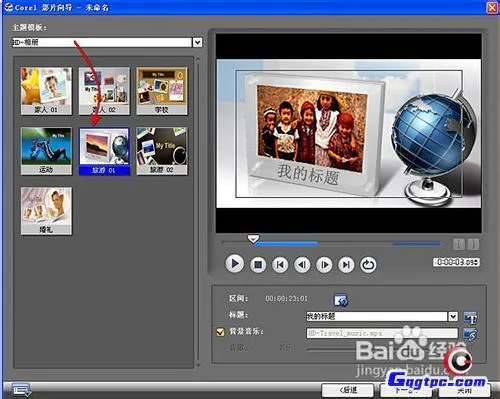Select the 学校 template thumbnail
500x399 pixels.
pos(162,91)
